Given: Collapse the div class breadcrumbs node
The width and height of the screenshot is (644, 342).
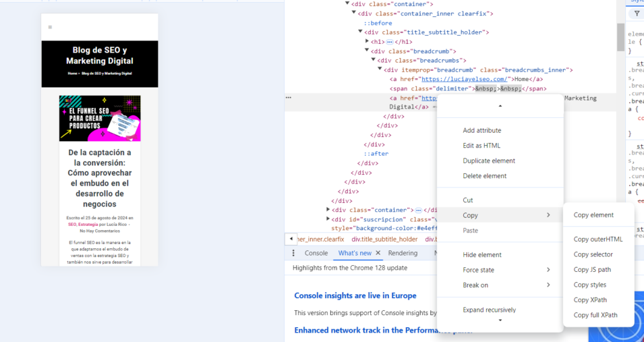Looking at the screenshot, I should (x=374, y=60).
